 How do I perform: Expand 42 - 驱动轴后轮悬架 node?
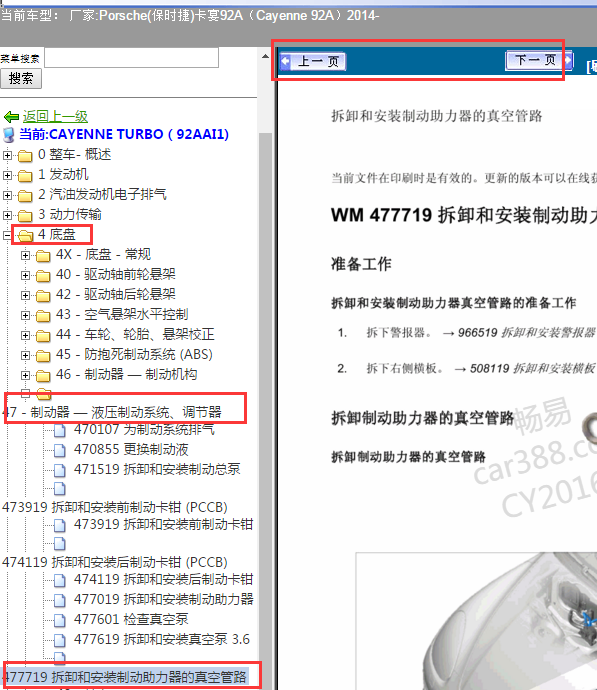[x=26, y=295]
